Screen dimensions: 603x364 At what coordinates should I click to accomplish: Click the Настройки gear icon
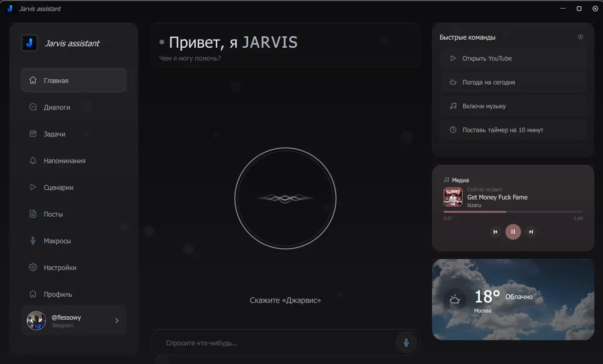(x=33, y=268)
